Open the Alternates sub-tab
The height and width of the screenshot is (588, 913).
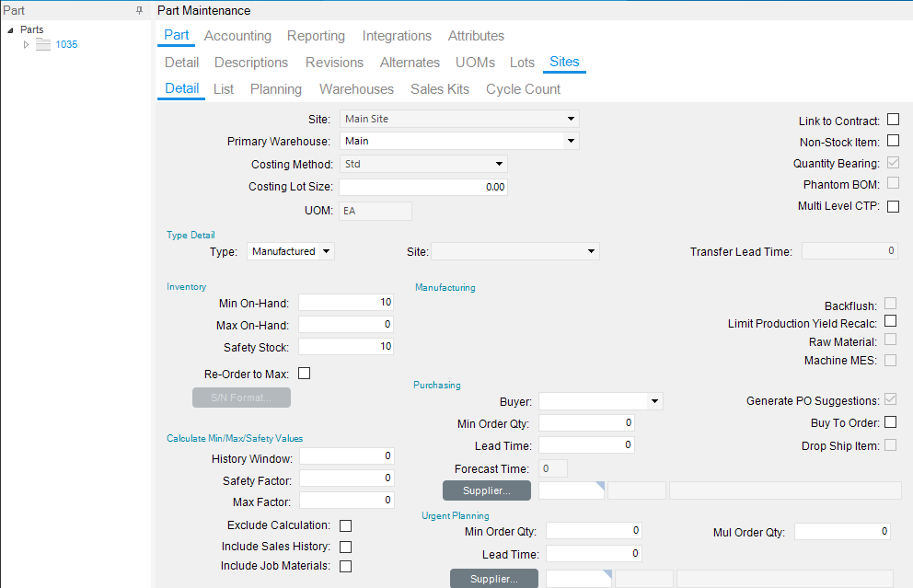pyautogui.click(x=410, y=63)
